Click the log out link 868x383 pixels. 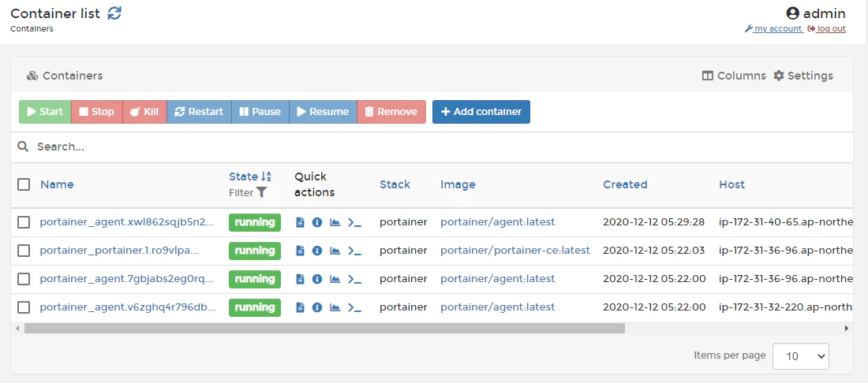(826, 28)
